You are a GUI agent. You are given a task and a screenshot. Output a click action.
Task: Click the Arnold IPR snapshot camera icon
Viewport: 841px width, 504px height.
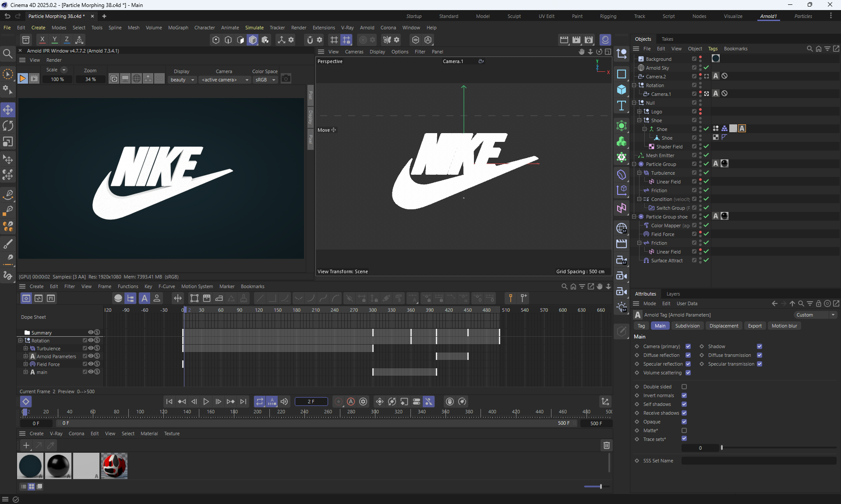click(x=286, y=79)
